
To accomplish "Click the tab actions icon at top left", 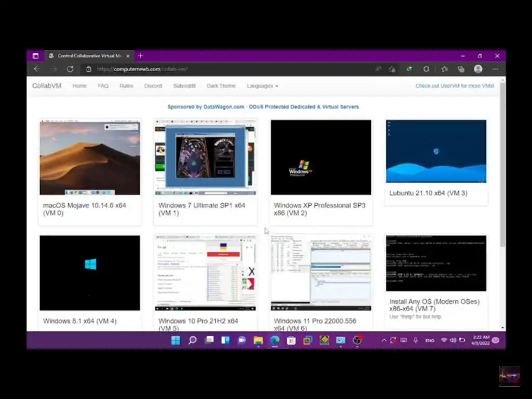I will click(36, 56).
